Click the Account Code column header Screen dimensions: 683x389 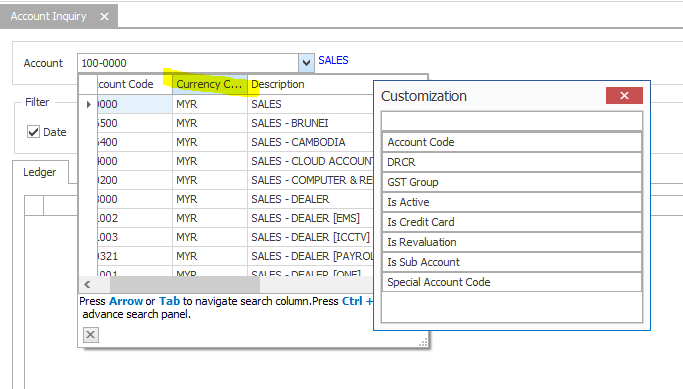(x=135, y=84)
